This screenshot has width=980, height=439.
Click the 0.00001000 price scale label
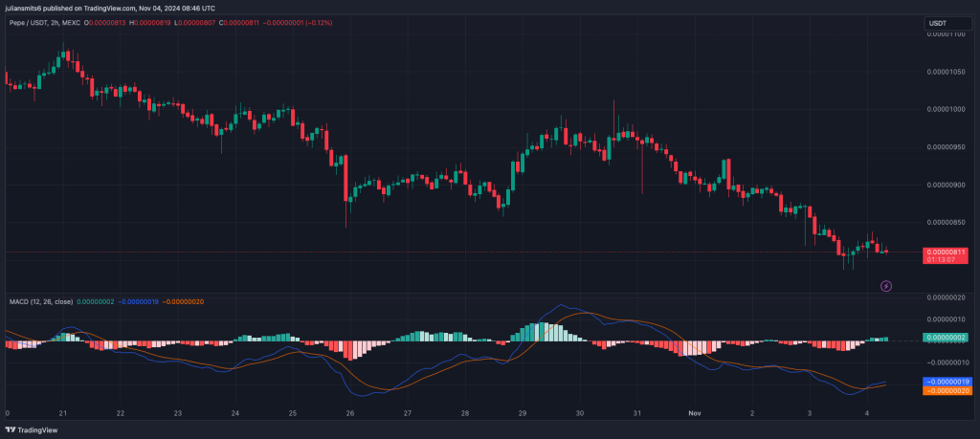(947, 109)
